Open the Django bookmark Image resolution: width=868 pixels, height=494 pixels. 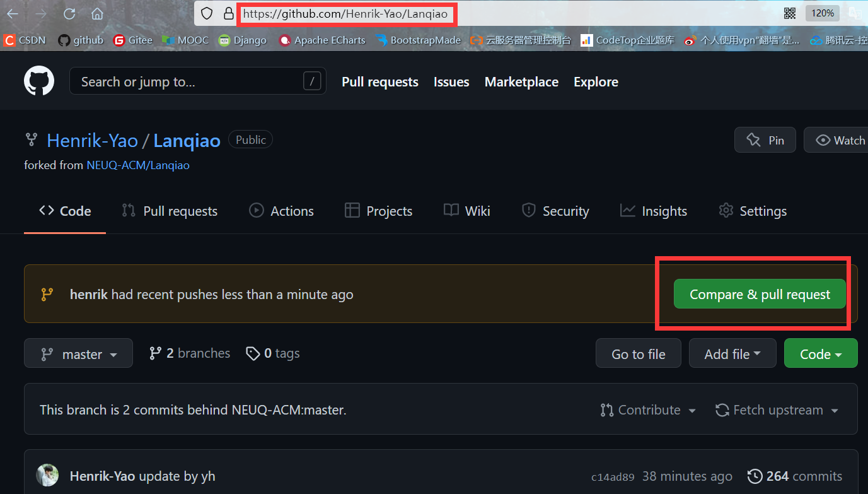pyautogui.click(x=242, y=40)
